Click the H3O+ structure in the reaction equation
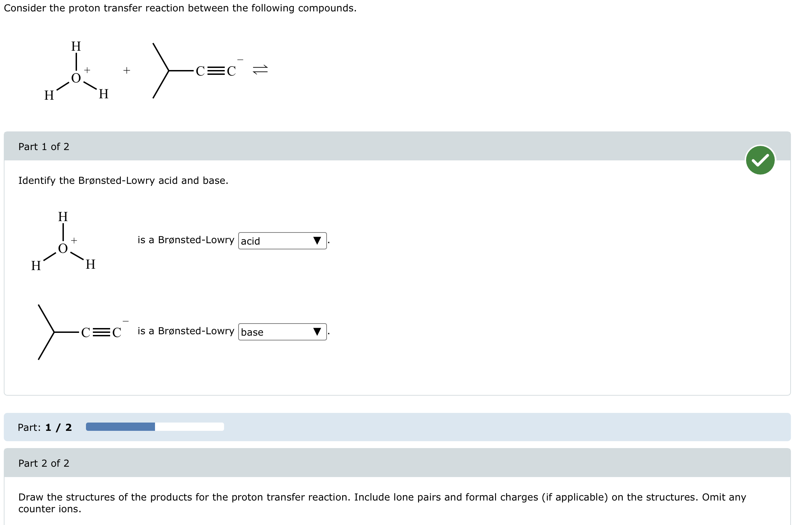Screen dimensions: 812x525 coord(76,71)
